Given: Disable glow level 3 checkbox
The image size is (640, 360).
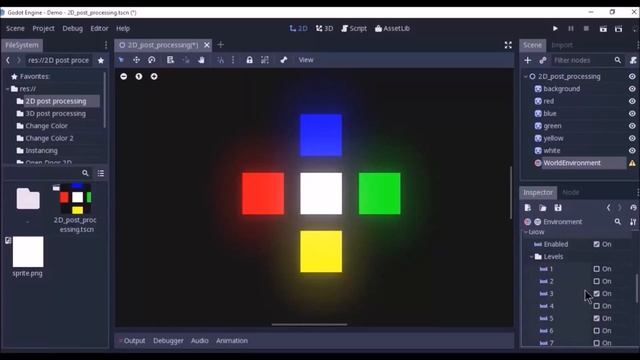Looking at the screenshot, I should (596, 293).
